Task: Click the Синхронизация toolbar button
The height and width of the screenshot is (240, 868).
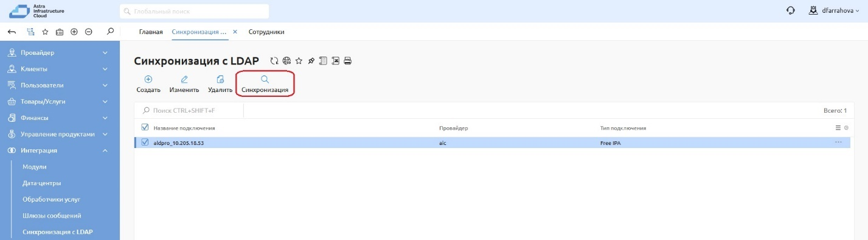Action: click(265, 84)
